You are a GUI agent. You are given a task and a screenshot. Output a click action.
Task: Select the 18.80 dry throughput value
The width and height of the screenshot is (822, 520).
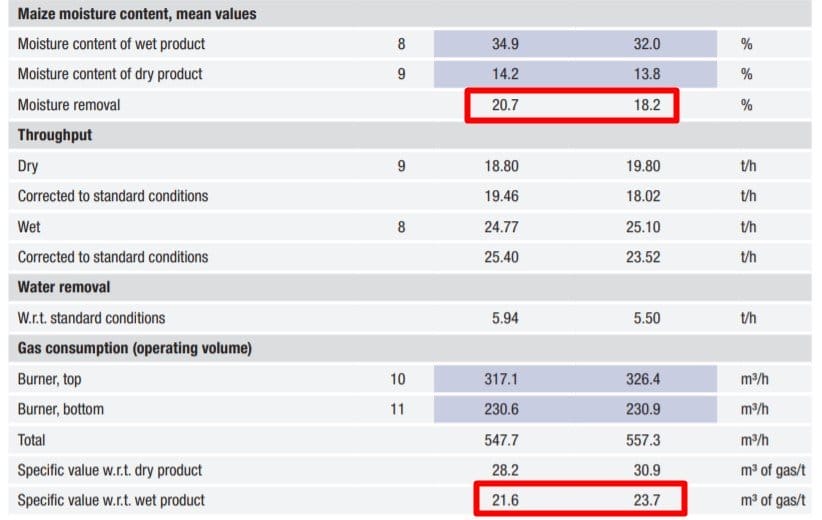[x=501, y=166]
